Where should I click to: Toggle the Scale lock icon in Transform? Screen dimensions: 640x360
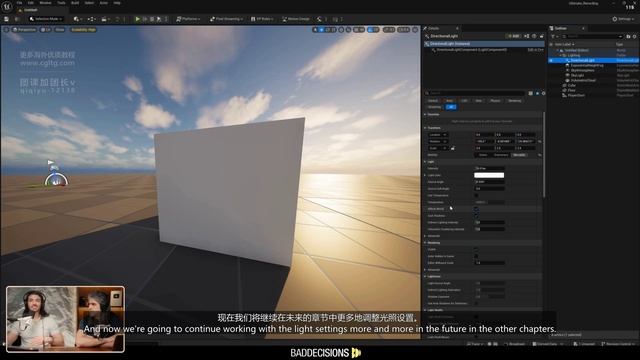[453, 148]
